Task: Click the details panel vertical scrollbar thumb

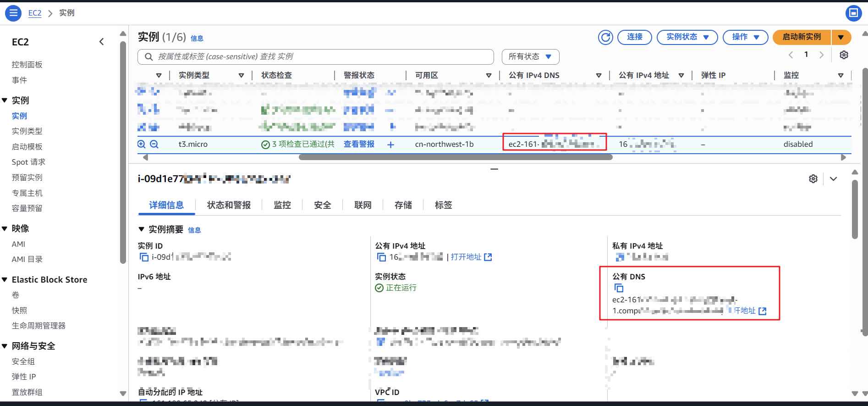Action: (855, 209)
